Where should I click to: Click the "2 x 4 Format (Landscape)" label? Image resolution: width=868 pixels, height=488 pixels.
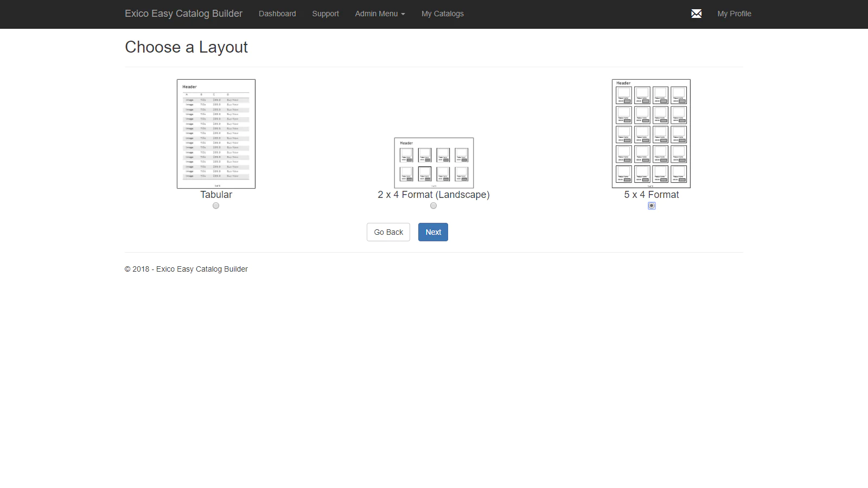point(433,195)
